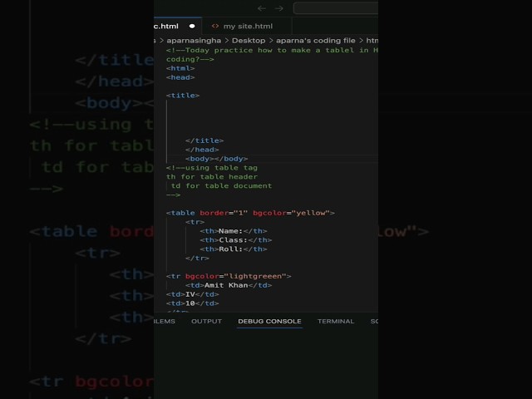Image resolution: width=532 pixels, height=399 pixels.
Task: Switch to the my site.html tab
Action: tap(248, 26)
